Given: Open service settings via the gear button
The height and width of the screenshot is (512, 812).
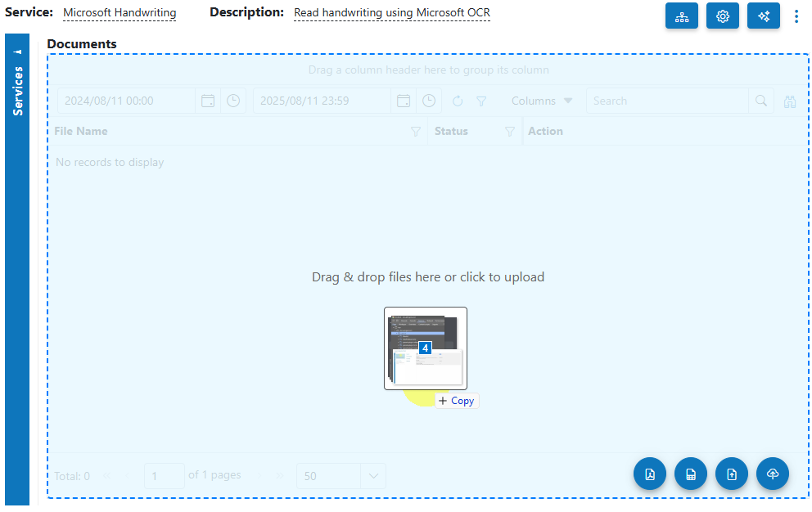Looking at the screenshot, I should tap(723, 16).
